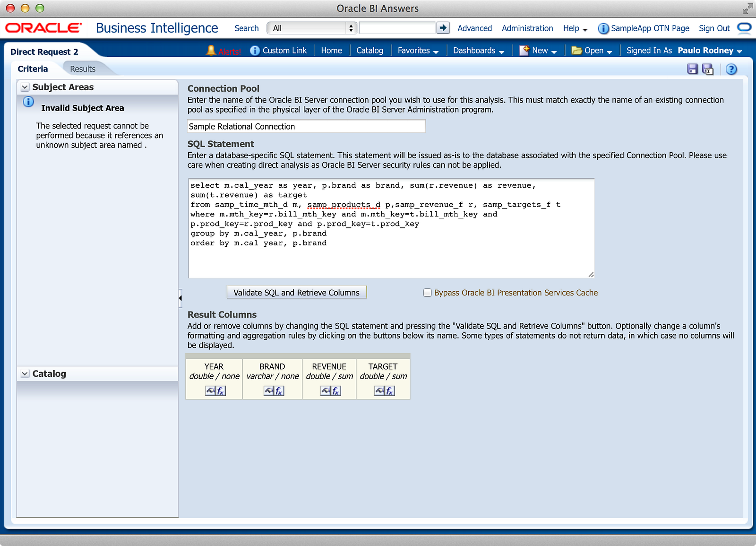Click the New analysis star icon
Image resolution: width=756 pixels, height=546 pixels.
pos(524,51)
